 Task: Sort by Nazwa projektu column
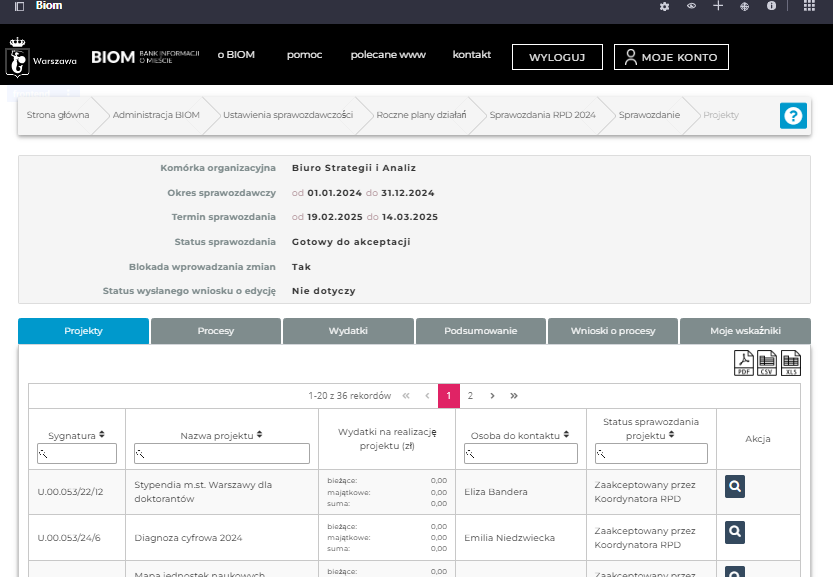(x=259, y=435)
